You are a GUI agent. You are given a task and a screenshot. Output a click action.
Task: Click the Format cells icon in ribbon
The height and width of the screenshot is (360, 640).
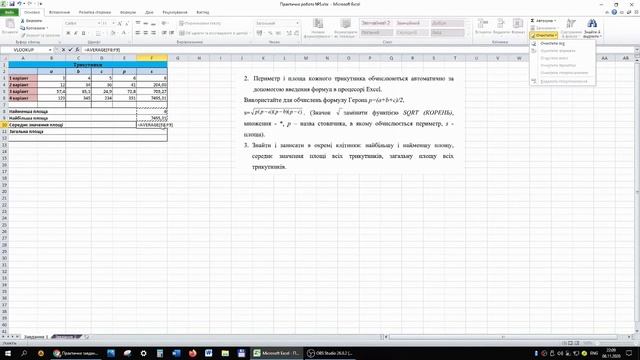(518, 24)
